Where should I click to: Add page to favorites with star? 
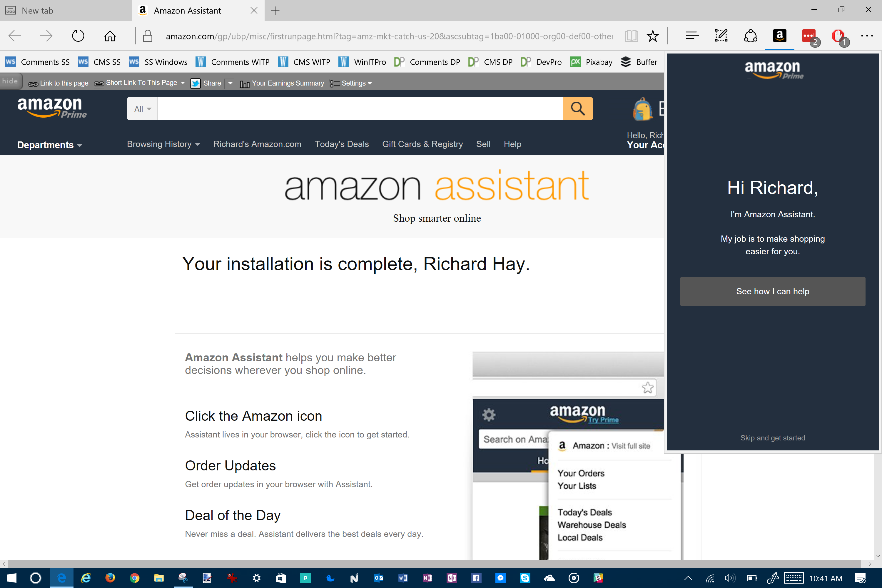click(652, 36)
